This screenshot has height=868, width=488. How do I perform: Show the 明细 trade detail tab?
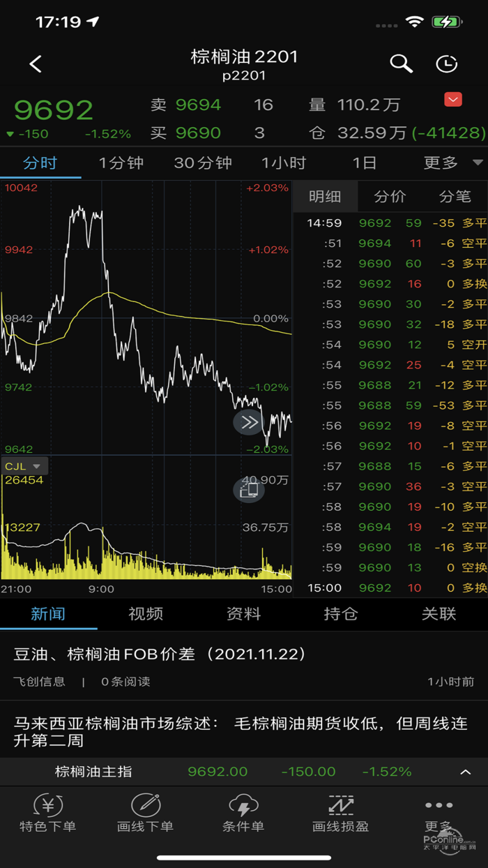coord(325,197)
